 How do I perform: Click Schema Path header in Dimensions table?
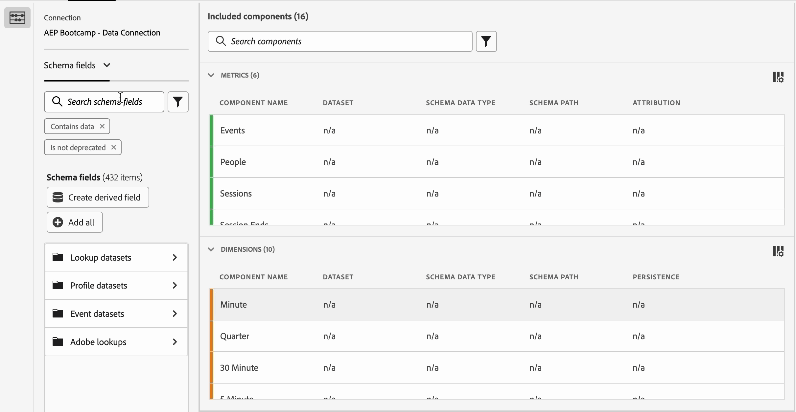coord(553,277)
